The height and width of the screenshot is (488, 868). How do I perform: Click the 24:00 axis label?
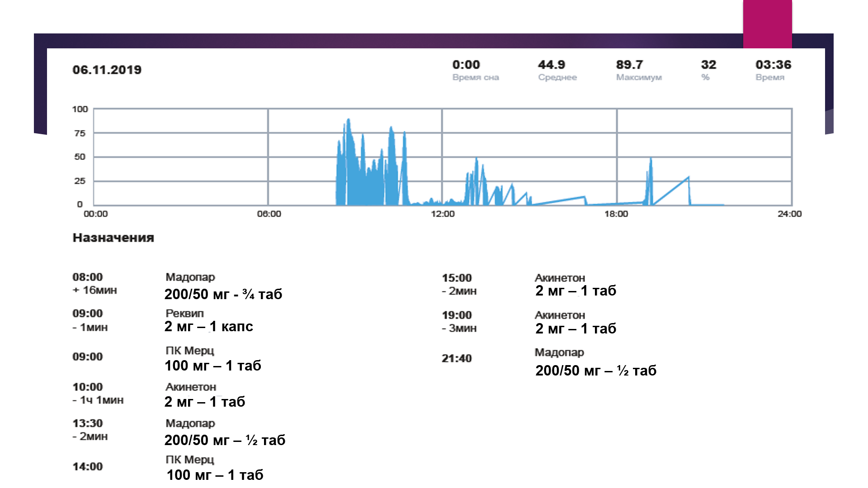point(789,214)
